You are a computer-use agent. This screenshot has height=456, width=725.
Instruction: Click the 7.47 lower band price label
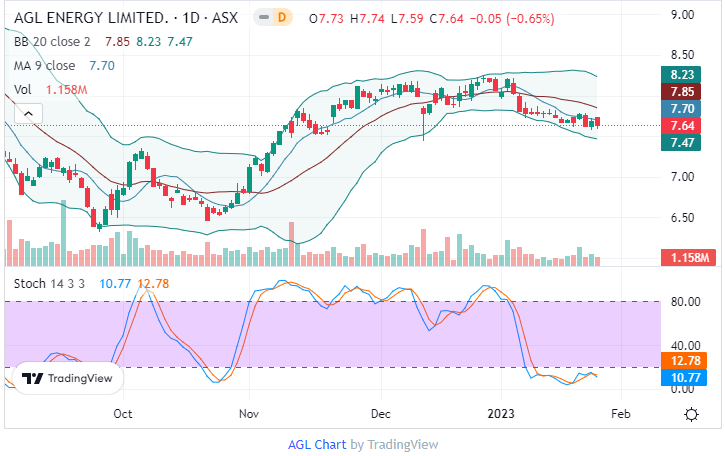point(683,143)
